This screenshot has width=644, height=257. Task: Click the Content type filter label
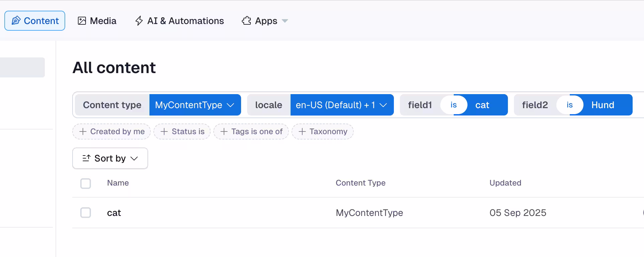pyautogui.click(x=112, y=105)
